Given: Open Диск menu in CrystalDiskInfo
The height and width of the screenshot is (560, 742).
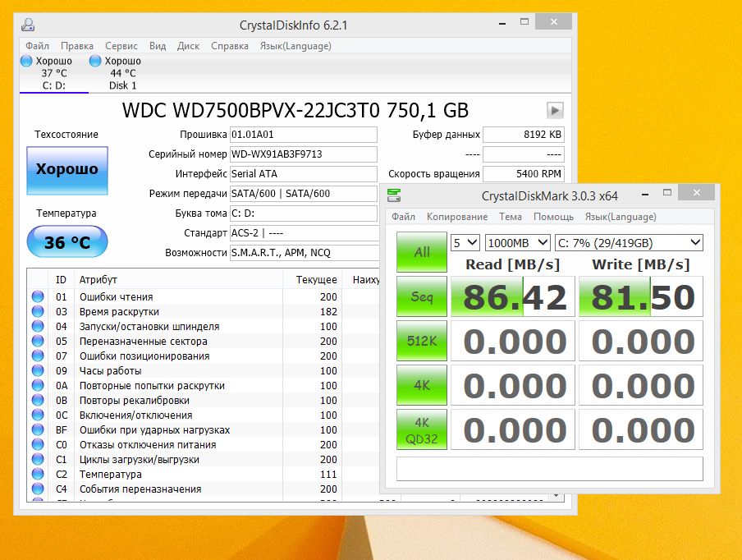Looking at the screenshot, I should (188, 46).
